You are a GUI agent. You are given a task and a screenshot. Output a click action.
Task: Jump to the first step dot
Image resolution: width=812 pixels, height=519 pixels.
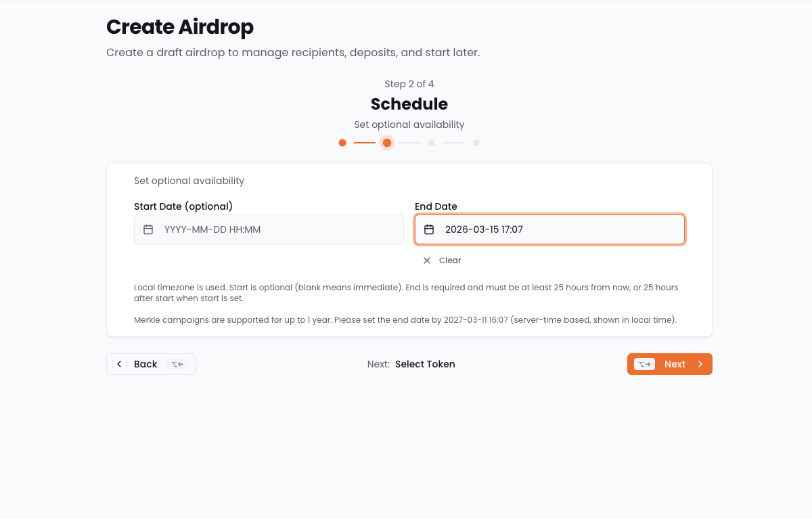pos(342,143)
